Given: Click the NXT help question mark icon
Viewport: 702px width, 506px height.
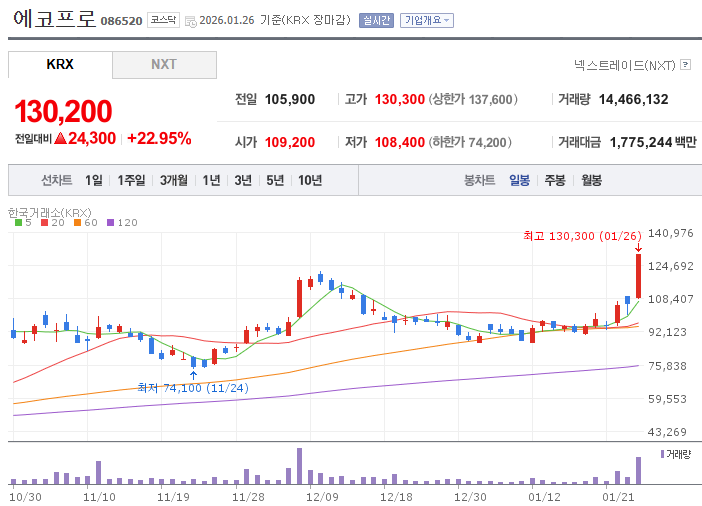Looking at the screenshot, I should click(685, 64).
